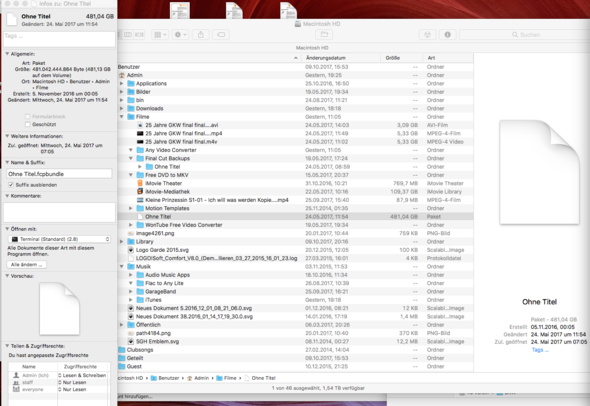This screenshot has height=406, width=590.
Task: Select the Bilder folder row
Action: click(x=295, y=92)
